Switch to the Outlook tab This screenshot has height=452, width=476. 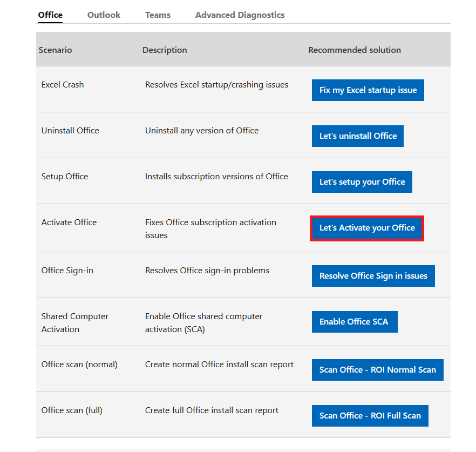tap(104, 15)
